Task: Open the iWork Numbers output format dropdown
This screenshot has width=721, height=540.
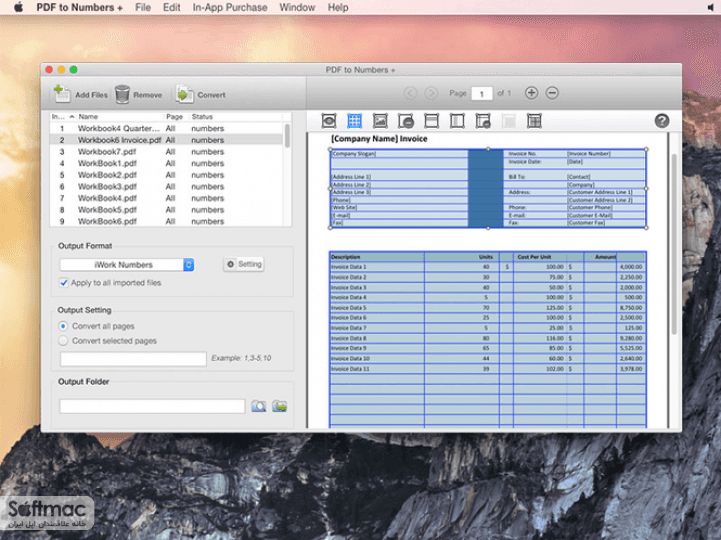Action: 127,264
